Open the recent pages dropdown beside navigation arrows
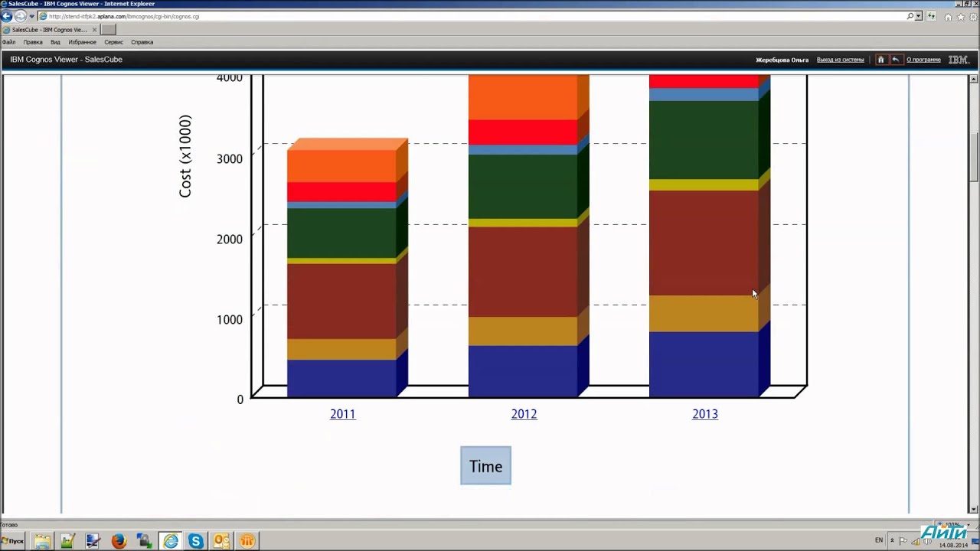The height and width of the screenshot is (551, 980). 31,16
